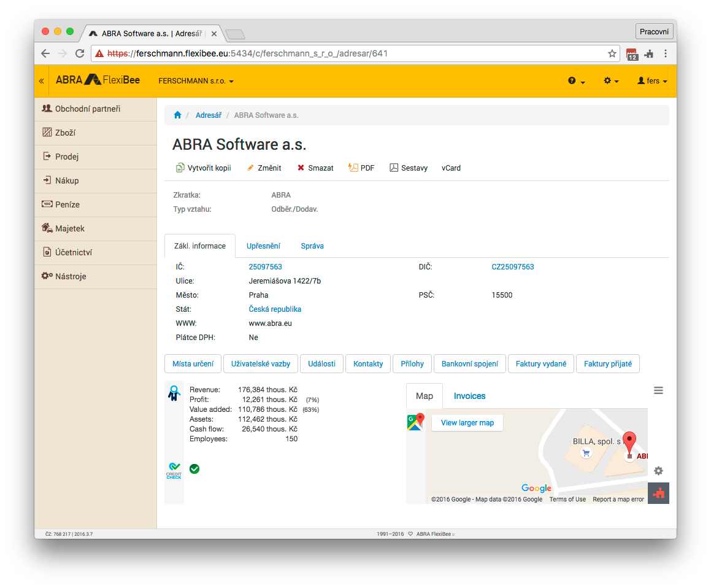Open the Účetnictví sidebar section
The height and width of the screenshot is (588, 711).
click(96, 253)
